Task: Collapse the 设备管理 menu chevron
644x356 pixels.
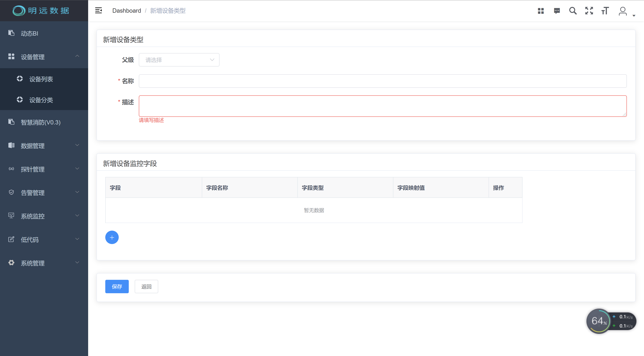Action: tap(77, 56)
